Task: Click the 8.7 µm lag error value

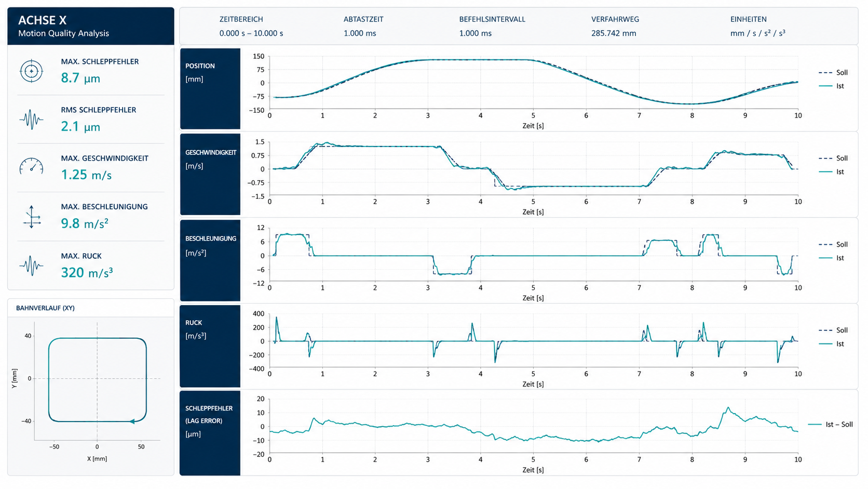Action: [x=80, y=78]
